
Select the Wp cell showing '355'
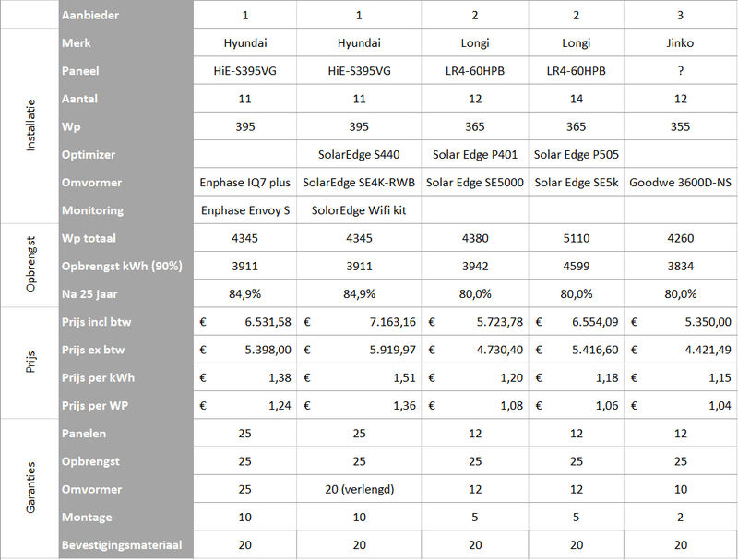coord(680,126)
